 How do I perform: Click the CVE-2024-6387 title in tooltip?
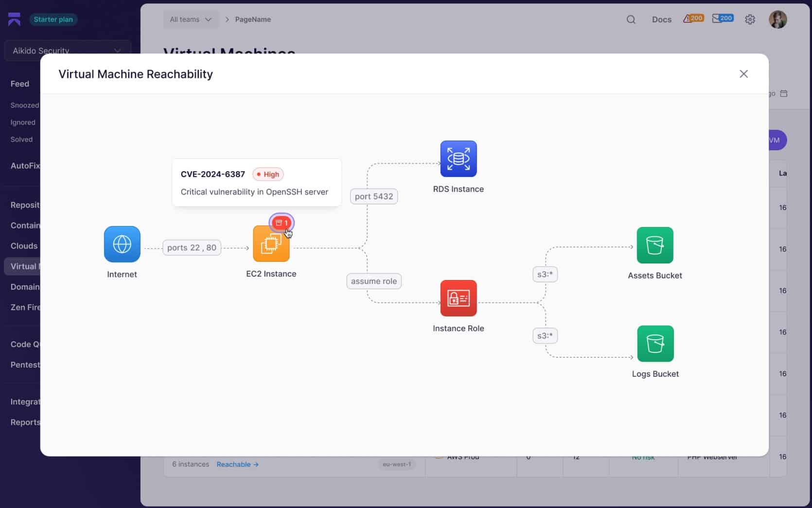213,174
